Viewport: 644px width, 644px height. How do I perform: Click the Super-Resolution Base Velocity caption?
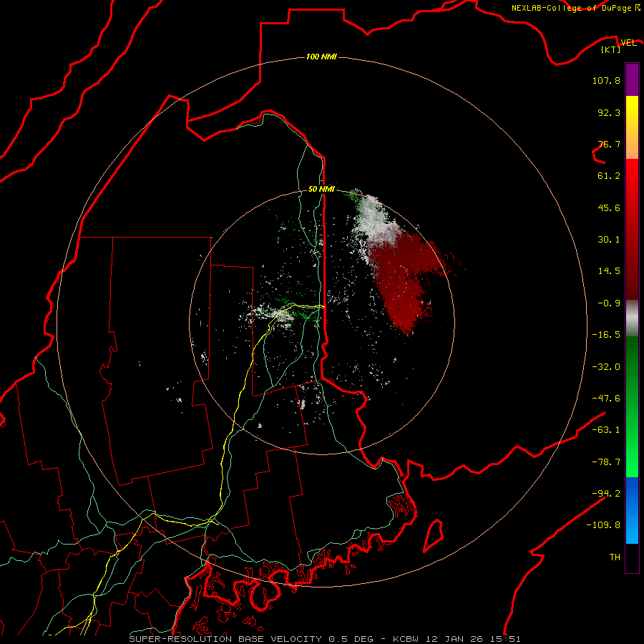[325, 639]
